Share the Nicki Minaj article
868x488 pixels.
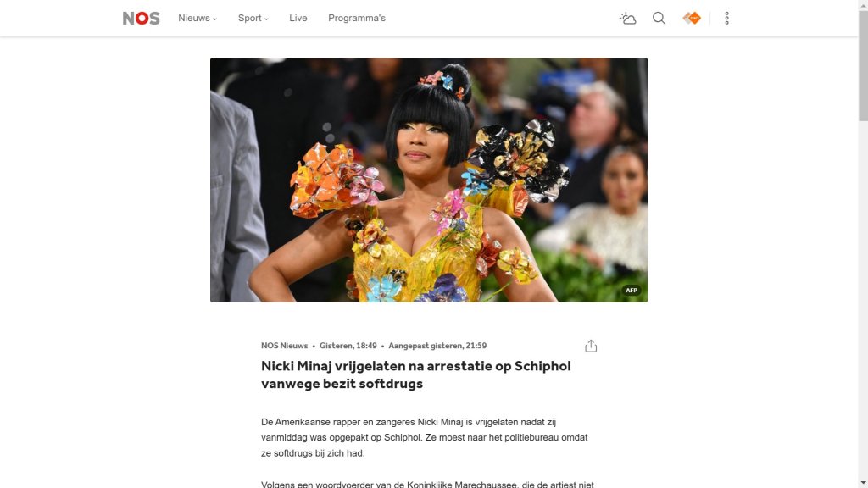(x=591, y=346)
